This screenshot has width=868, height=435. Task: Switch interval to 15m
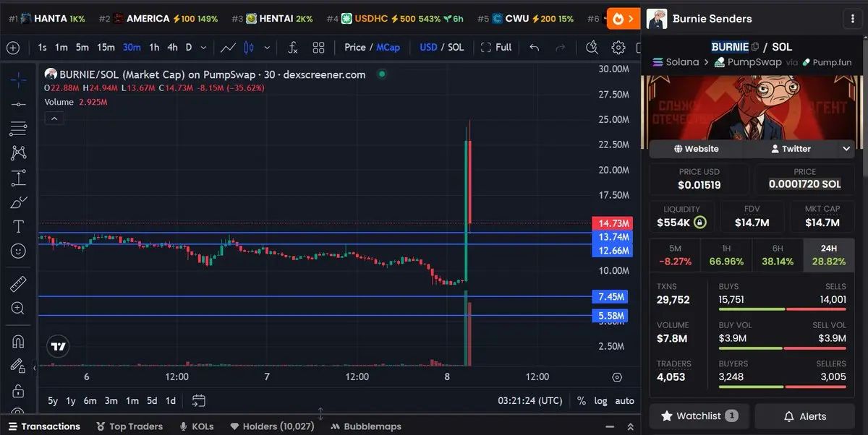[x=106, y=48]
